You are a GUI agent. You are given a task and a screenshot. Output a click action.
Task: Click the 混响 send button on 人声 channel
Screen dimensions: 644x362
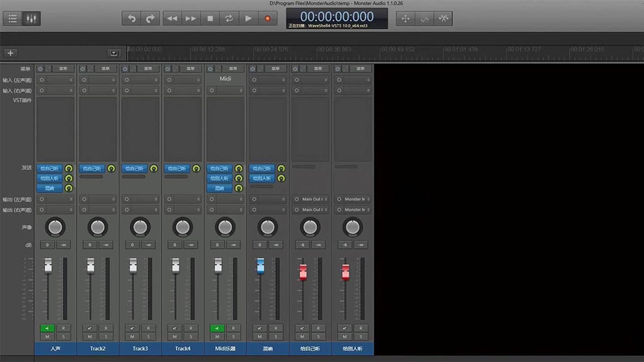[50, 188]
